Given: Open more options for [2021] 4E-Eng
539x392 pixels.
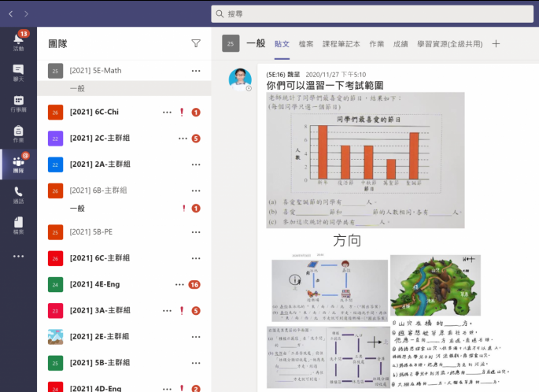Looking at the screenshot, I should [179, 285].
